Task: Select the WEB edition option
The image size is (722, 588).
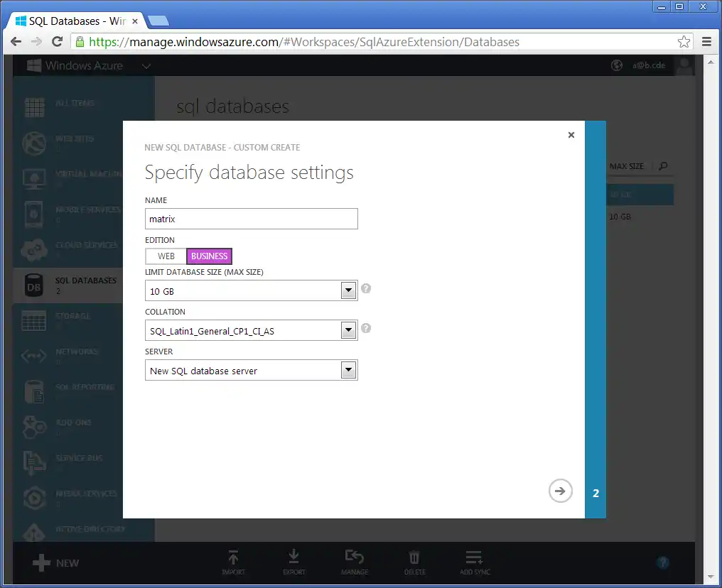Action: 166,256
